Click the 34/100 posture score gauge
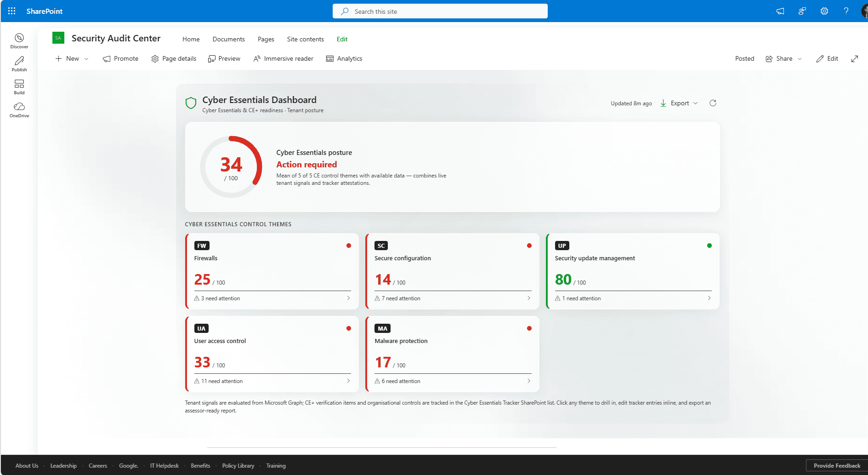This screenshot has width=868, height=475. tap(231, 167)
